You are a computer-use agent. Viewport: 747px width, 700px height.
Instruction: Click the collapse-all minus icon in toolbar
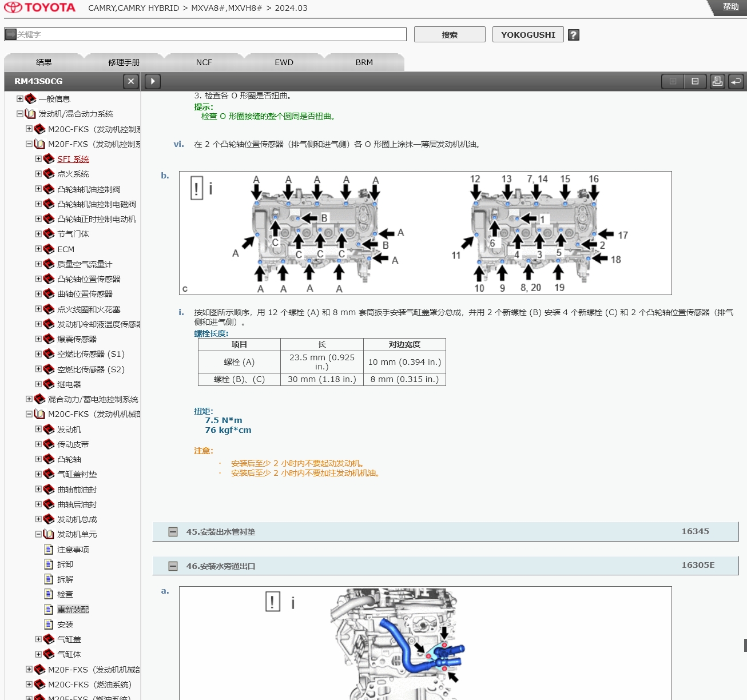[x=695, y=81]
